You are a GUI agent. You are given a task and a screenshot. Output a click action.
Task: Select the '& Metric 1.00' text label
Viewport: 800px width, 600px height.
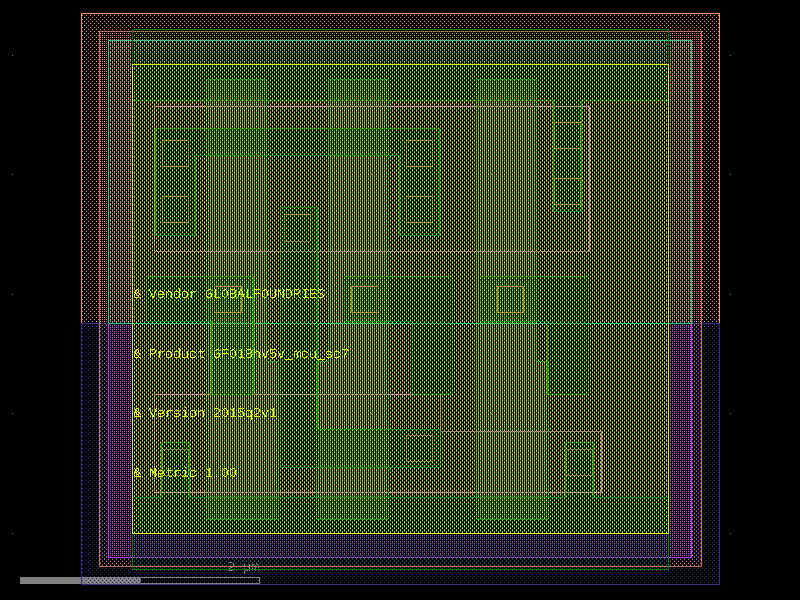click(x=185, y=472)
